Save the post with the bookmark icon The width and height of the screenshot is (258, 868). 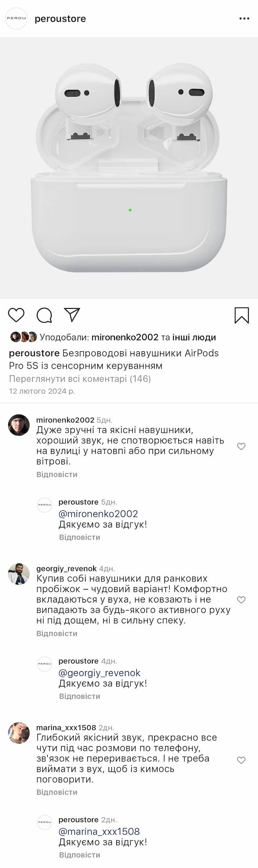(242, 315)
